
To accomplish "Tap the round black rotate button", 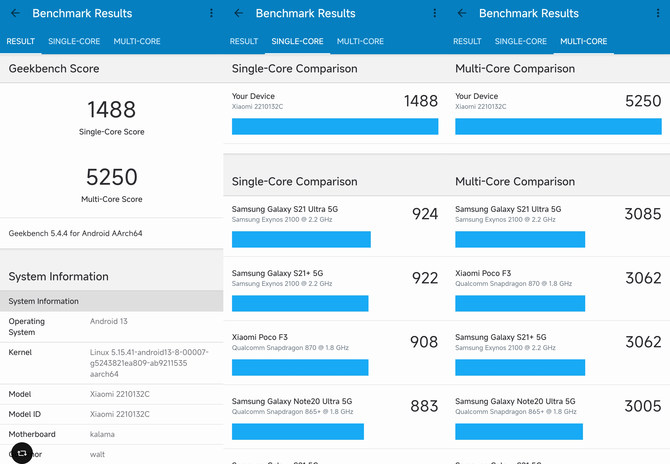I will click(x=22, y=453).
